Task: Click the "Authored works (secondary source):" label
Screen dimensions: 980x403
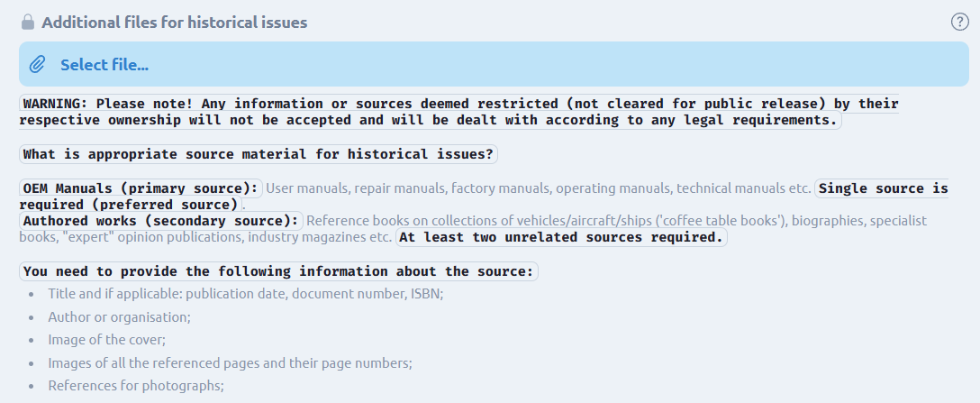Action: point(160,221)
